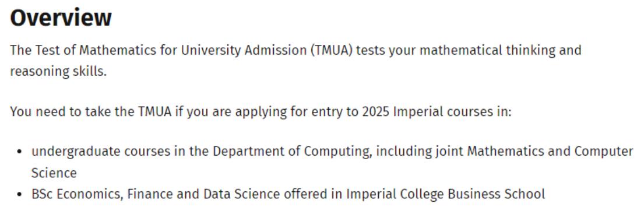Screen dimensions: 644x221
Task: Click the first bullet point marker
Action: pos(19,152)
